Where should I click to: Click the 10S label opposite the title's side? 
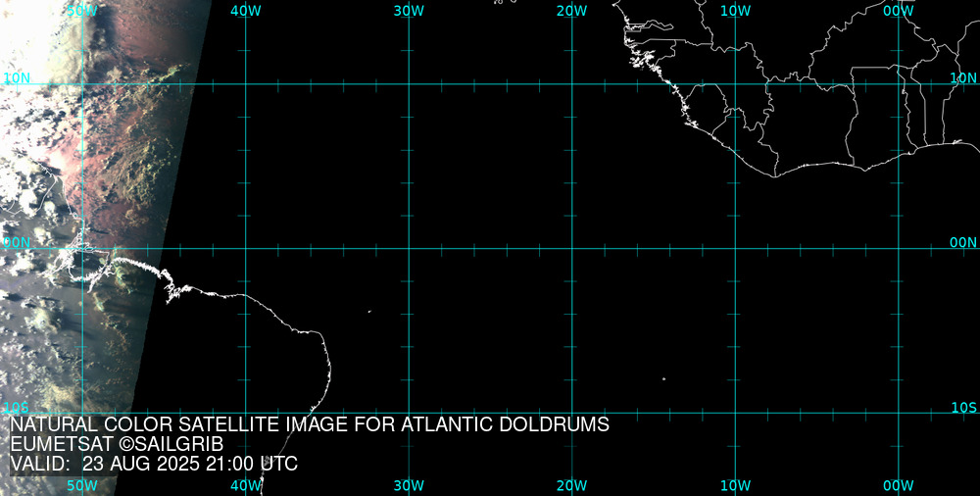click(x=963, y=408)
